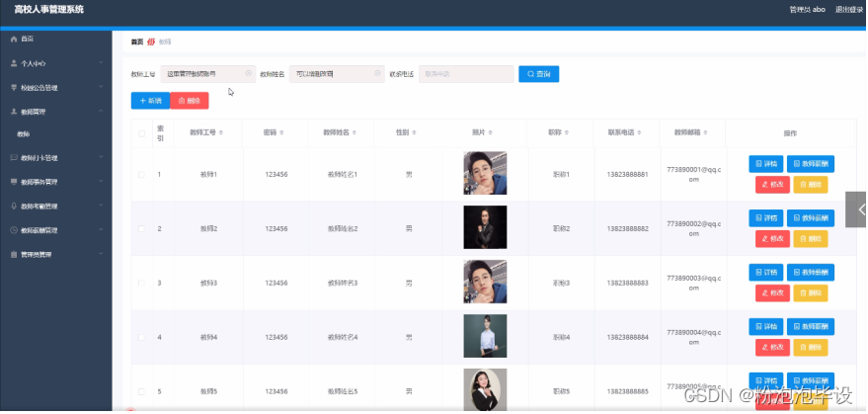Viewport: 868px width, 414px height.
Task: Click the 教师事务管理 sidebar icon
Action: tap(14, 182)
